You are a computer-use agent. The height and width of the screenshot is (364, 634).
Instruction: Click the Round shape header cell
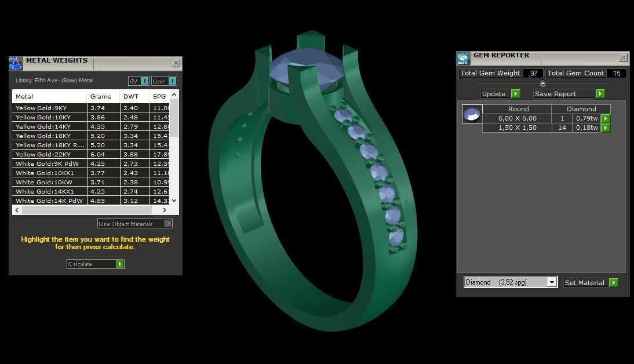pyautogui.click(x=518, y=109)
